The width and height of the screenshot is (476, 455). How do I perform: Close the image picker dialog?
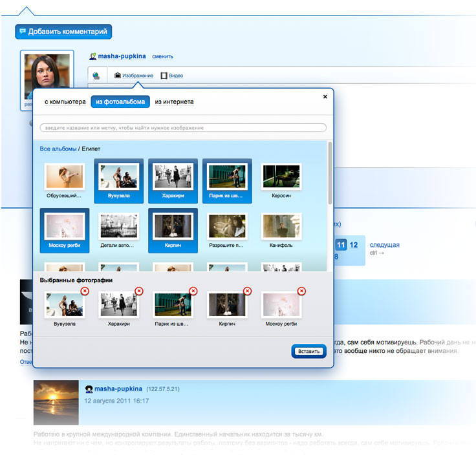(x=325, y=97)
